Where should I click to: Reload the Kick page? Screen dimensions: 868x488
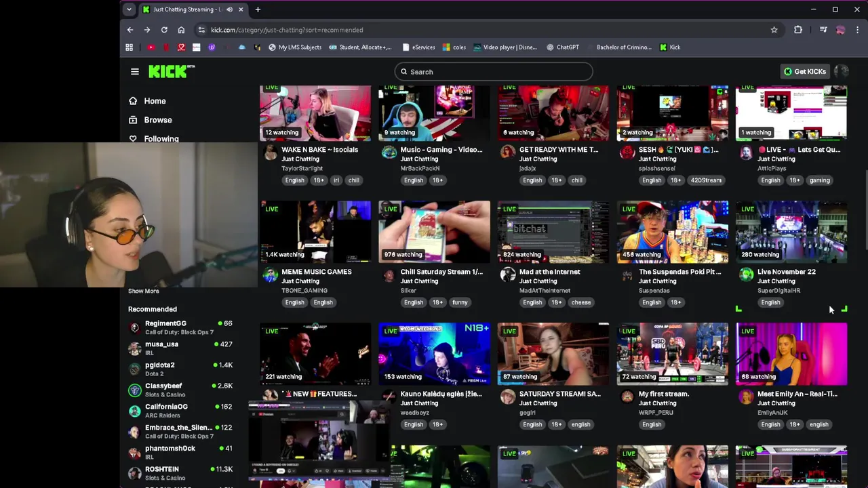pos(164,30)
